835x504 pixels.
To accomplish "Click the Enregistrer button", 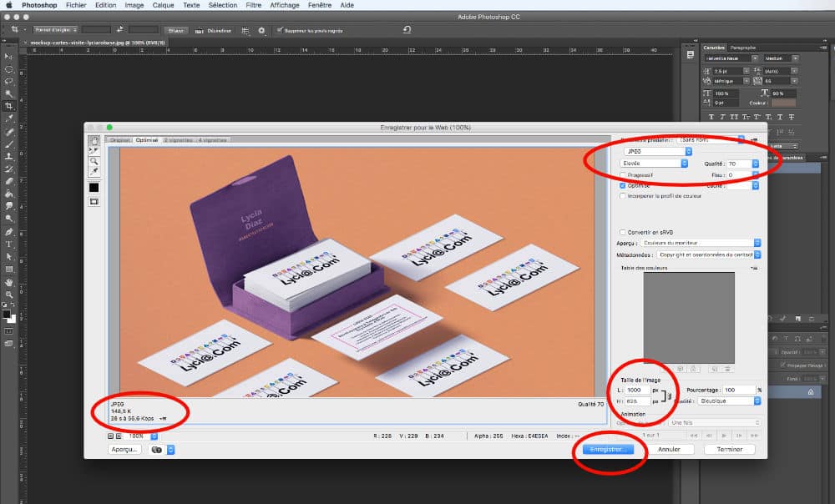I will pos(609,449).
